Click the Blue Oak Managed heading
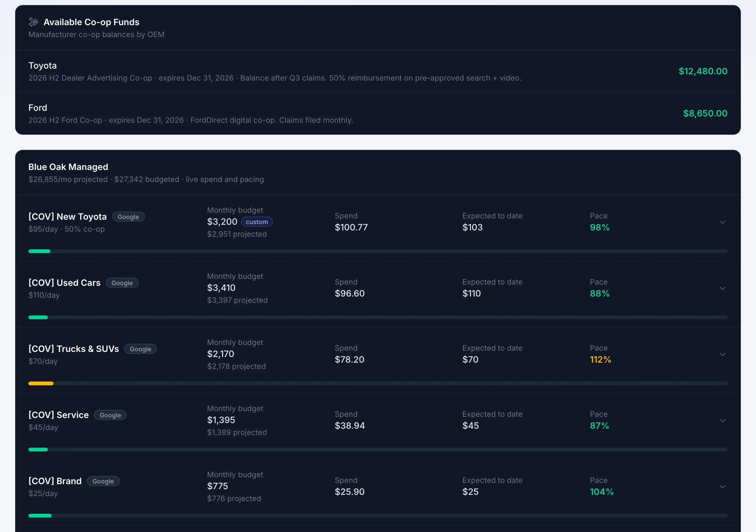 (x=68, y=167)
